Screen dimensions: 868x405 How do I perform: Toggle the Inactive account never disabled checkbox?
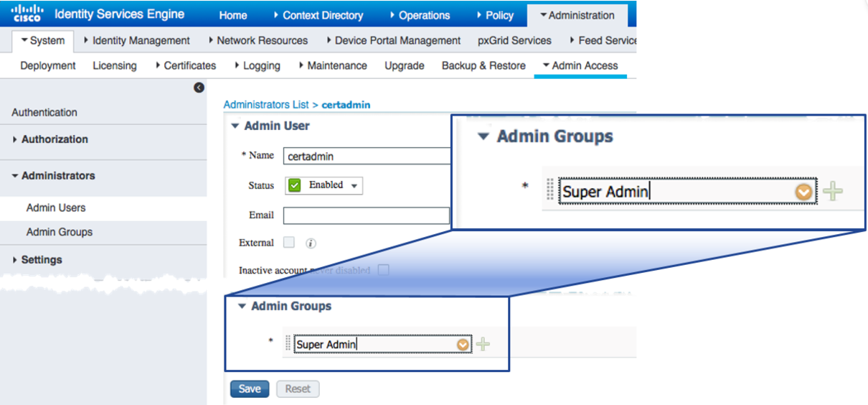pos(384,271)
